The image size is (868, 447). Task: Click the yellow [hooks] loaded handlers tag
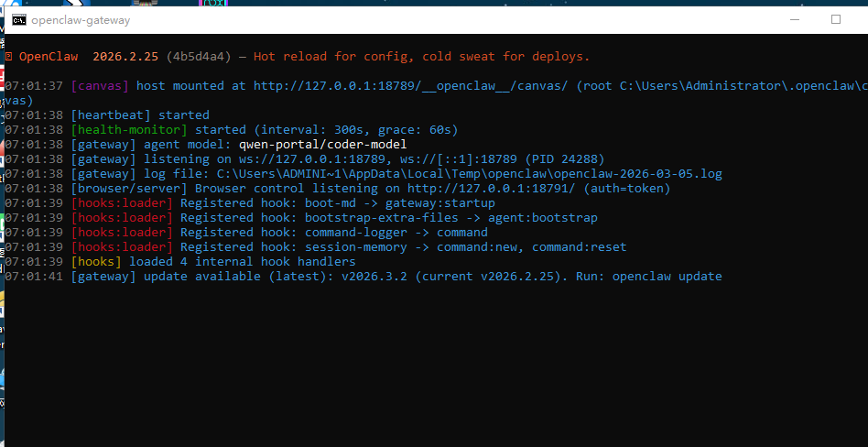(99, 262)
